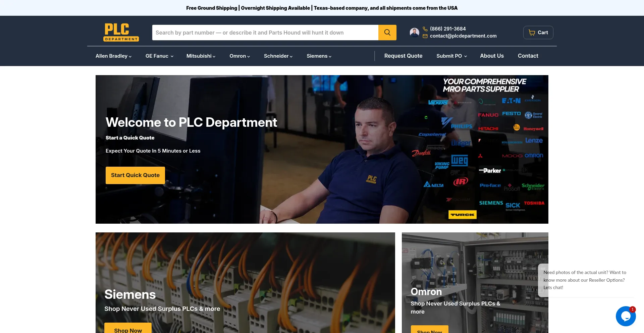
Task: Click "Expect Your Quote In 5 Minutes or Less"
Action: [153, 151]
